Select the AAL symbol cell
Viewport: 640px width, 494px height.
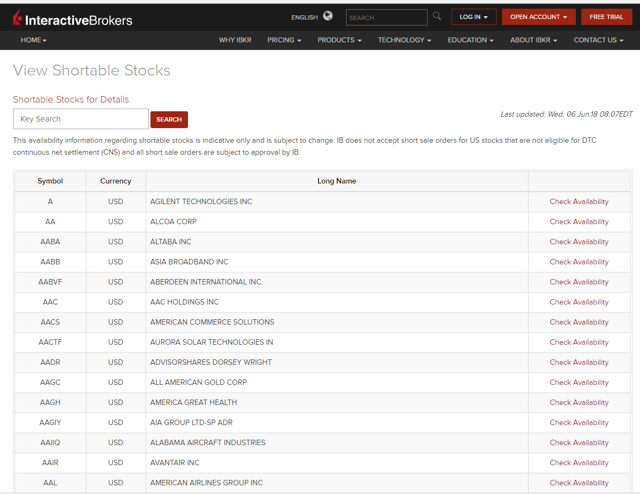50,483
